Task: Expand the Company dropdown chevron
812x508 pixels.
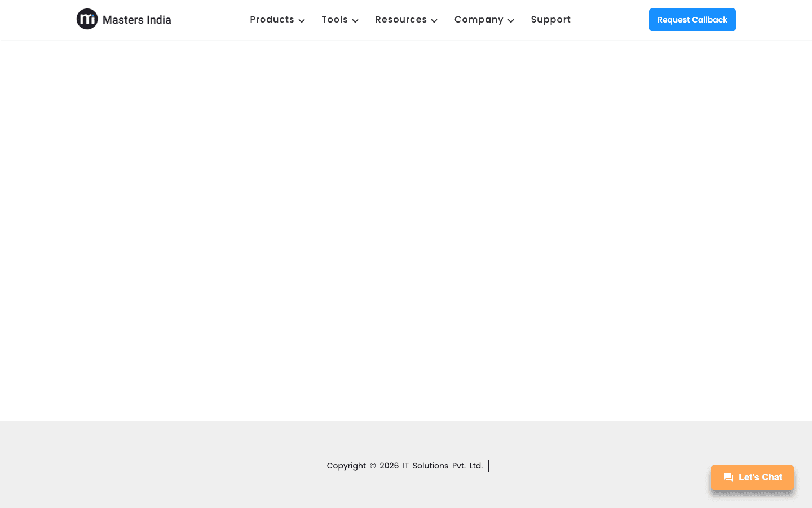Action: point(511,21)
